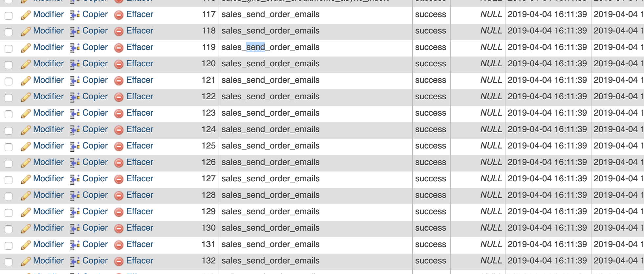The image size is (644, 274).
Task: Check the row 129 checkbox
Action: [9, 213]
